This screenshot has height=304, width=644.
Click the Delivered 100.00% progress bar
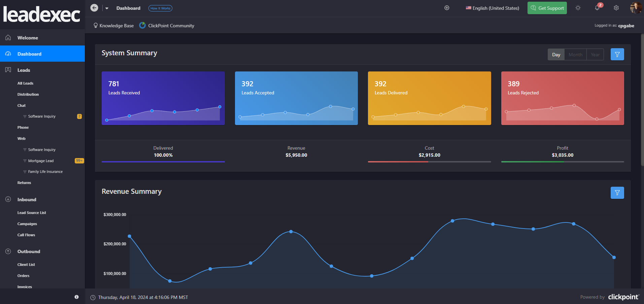pyautogui.click(x=163, y=162)
